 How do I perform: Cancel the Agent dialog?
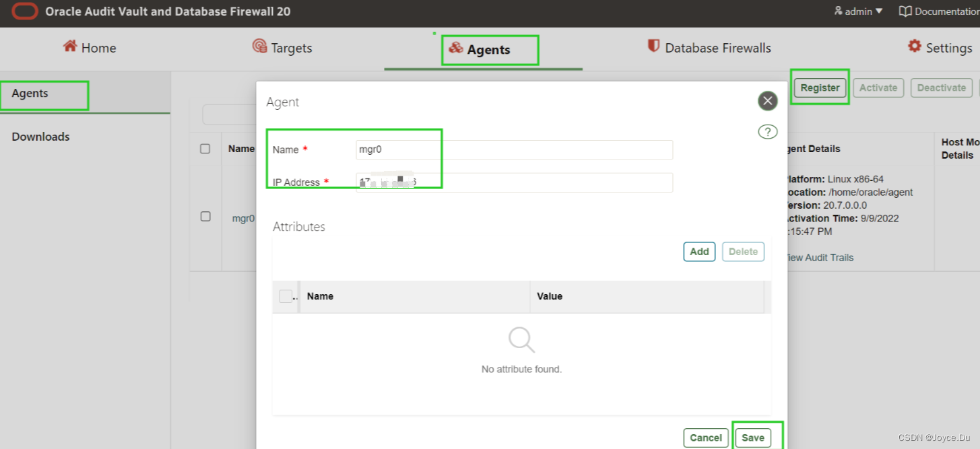pyautogui.click(x=705, y=438)
